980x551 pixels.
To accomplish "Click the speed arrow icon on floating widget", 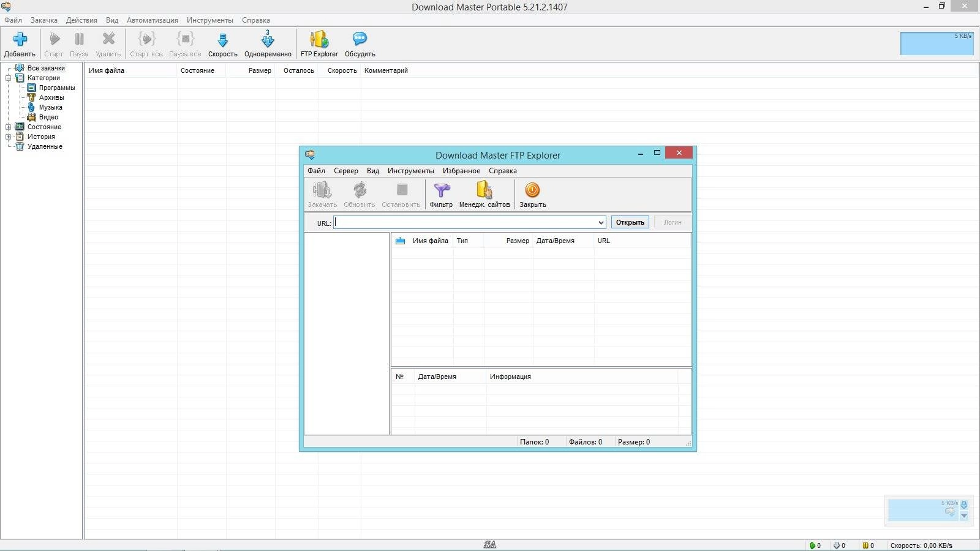I will click(x=964, y=505).
